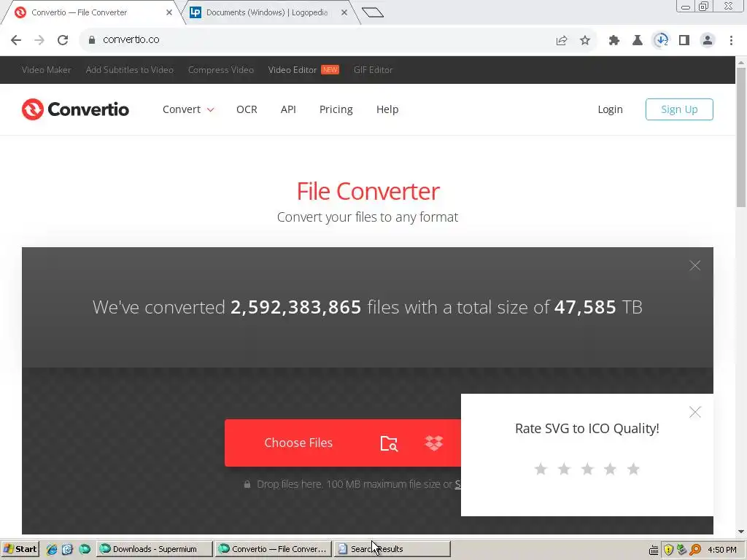Click the security shield tray icon
The height and width of the screenshot is (560, 747).
(668, 550)
